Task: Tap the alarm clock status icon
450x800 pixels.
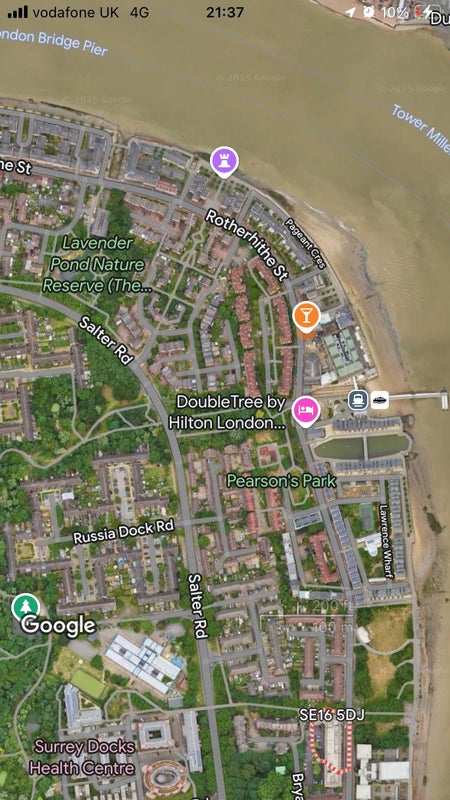Action: click(x=368, y=12)
